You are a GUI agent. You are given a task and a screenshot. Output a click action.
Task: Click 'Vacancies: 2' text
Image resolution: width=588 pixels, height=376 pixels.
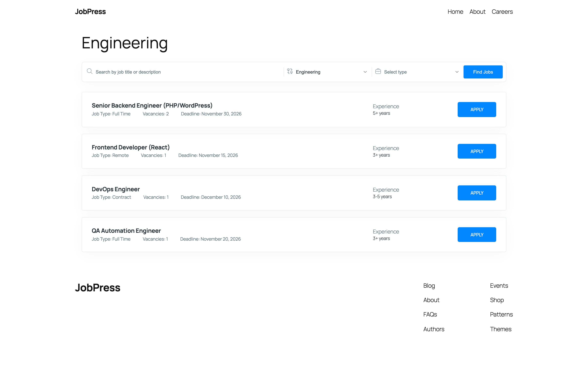[155, 114]
